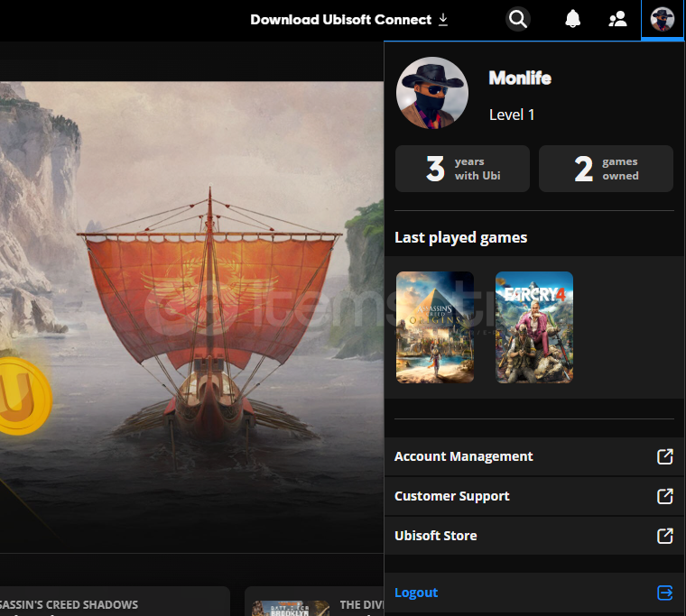686x616 pixels.
Task: Click external link icon for Account Management
Action: pyautogui.click(x=665, y=456)
